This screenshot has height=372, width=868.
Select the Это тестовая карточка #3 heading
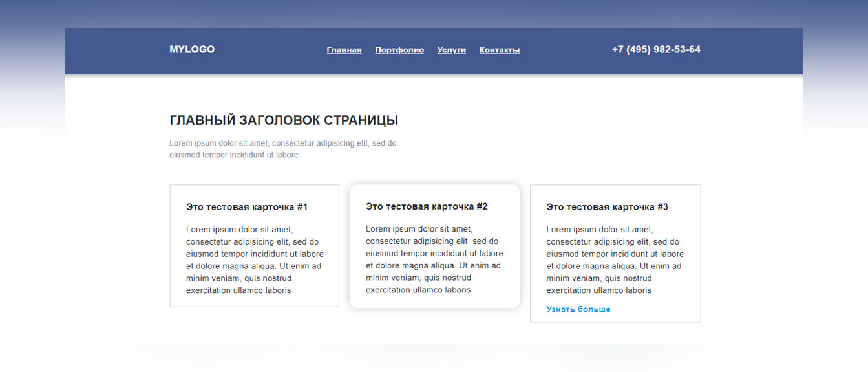[608, 207]
